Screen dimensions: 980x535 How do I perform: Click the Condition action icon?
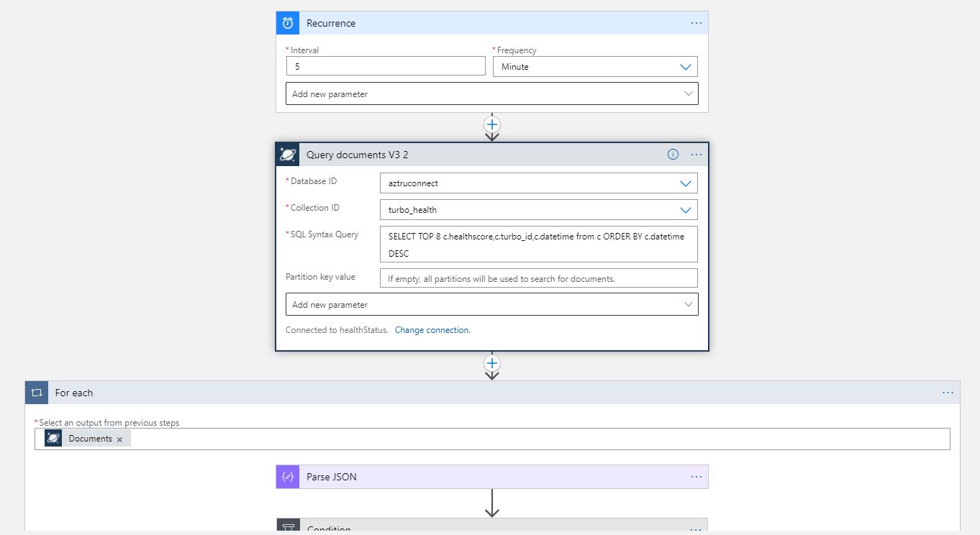[x=288, y=527]
